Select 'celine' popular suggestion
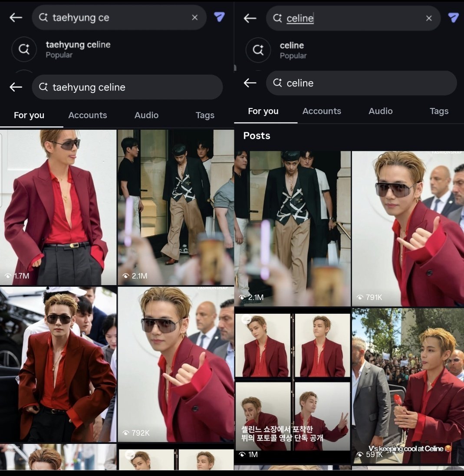 293,50
